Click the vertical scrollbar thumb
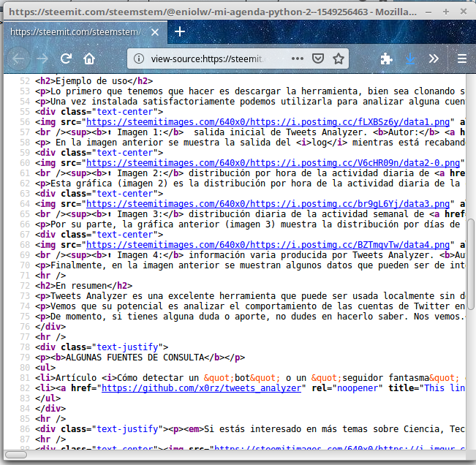 point(471,264)
